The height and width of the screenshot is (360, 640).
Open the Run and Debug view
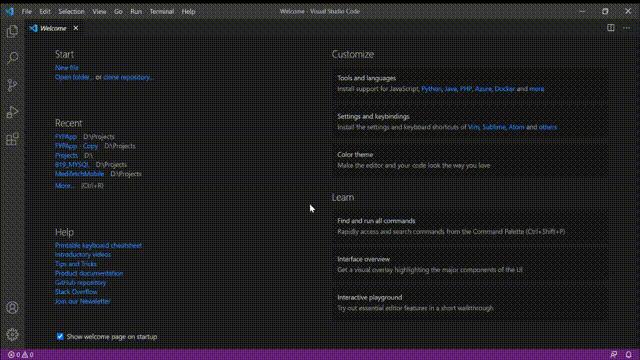[12, 112]
